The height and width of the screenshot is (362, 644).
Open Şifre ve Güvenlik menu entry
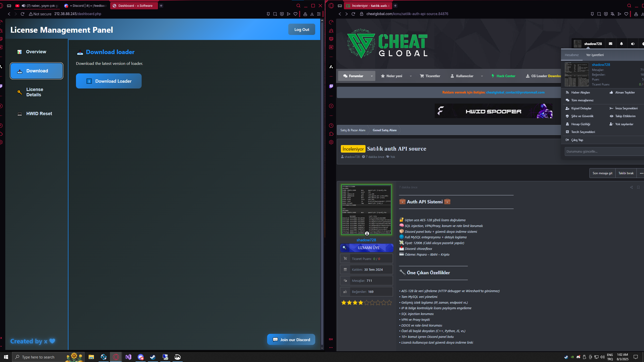pos(582,116)
